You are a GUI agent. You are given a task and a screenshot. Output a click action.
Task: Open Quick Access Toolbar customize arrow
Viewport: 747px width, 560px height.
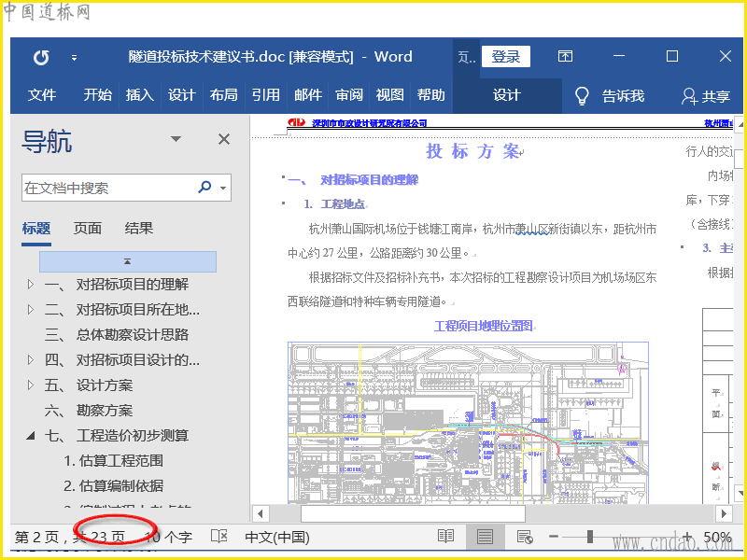pos(74,58)
